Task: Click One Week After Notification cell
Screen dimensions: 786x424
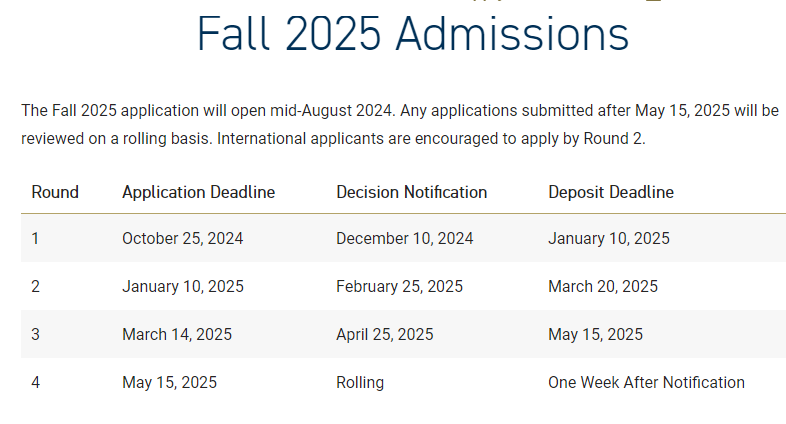Action: [646, 382]
